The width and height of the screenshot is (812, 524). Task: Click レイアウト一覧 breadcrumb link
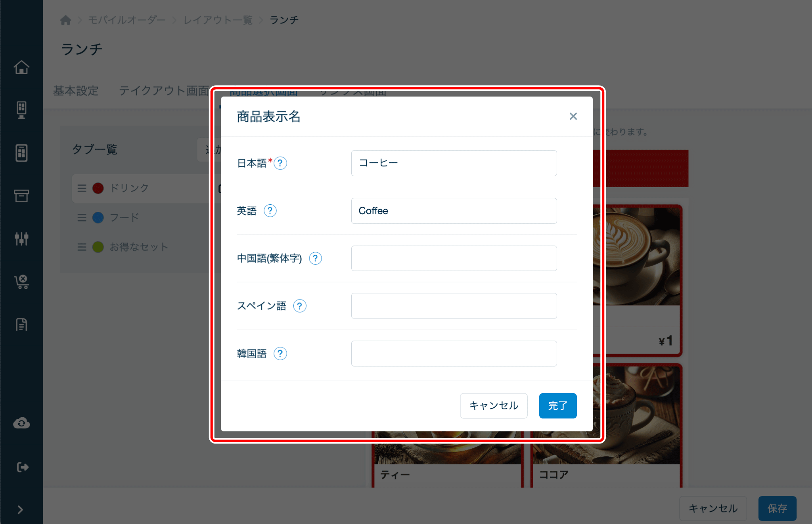coord(218,20)
